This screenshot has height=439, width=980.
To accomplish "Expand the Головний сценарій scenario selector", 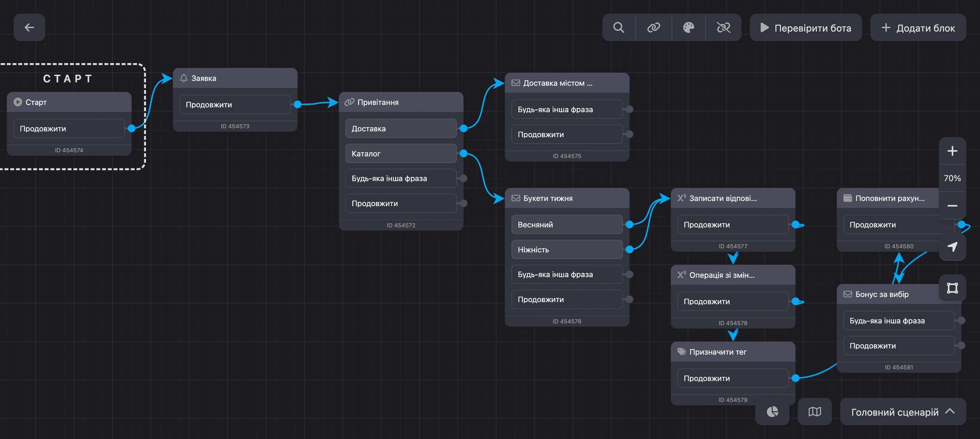I will coord(903,412).
